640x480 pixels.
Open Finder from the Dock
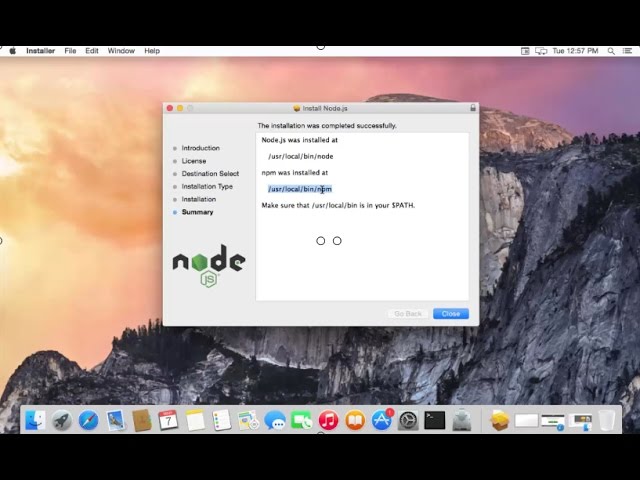[35, 420]
